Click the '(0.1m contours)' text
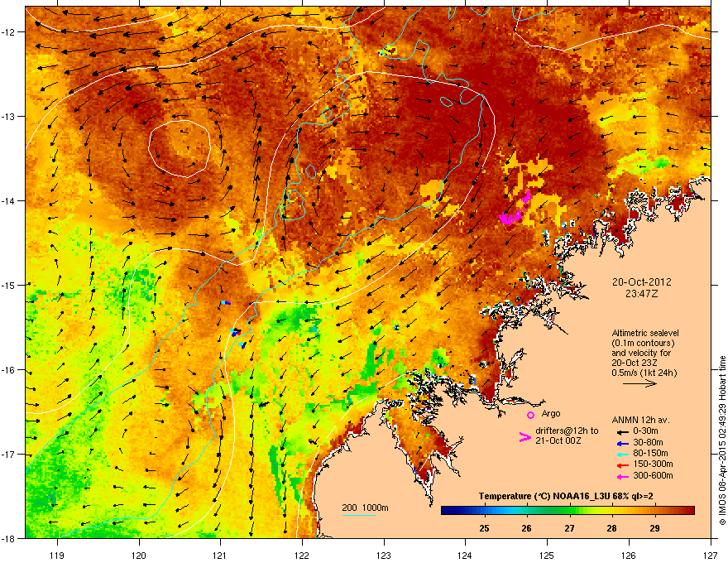 click(643, 344)
